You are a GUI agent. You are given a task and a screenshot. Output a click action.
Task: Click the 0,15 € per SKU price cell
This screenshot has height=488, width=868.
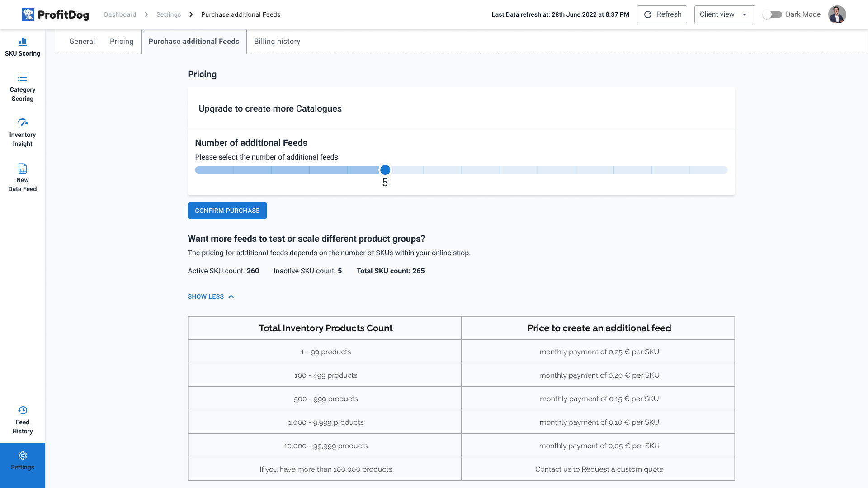[598, 399]
